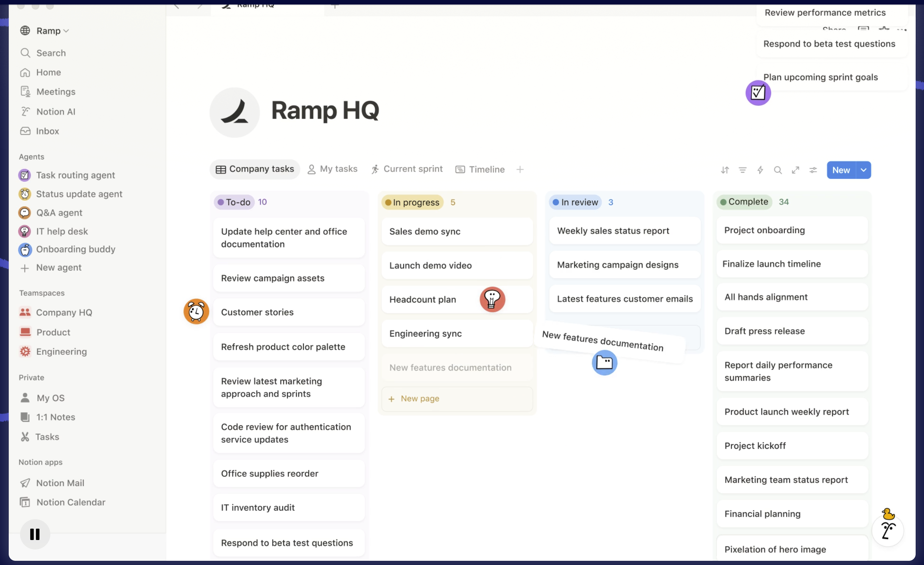This screenshot has height=565, width=924.
Task: Open the Weekly sales status report card
Action: pos(625,231)
